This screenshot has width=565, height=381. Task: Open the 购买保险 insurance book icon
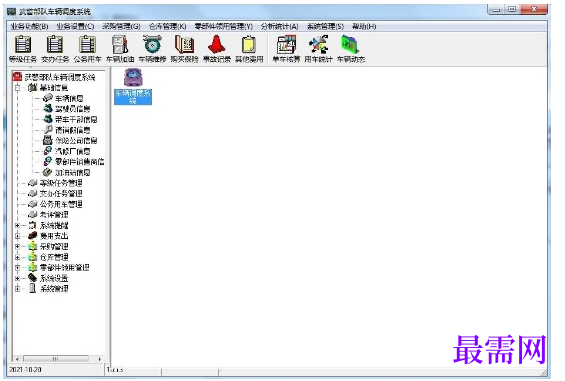(x=184, y=49)
